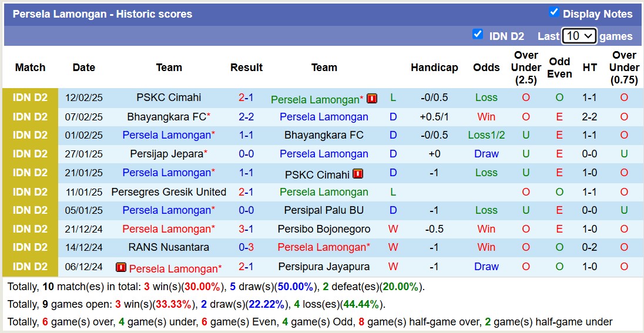Click the Odd Even column header

(559, 68)
